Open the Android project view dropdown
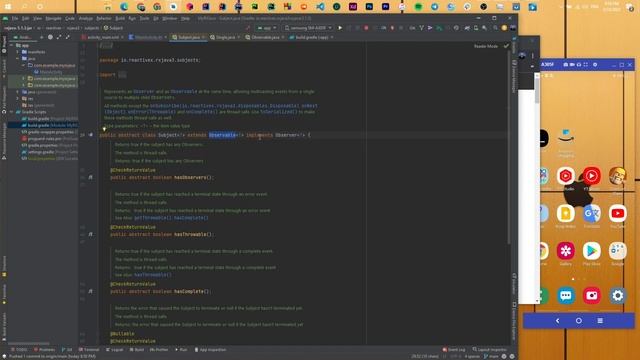The image size is (640, 360). click(24, 37)
